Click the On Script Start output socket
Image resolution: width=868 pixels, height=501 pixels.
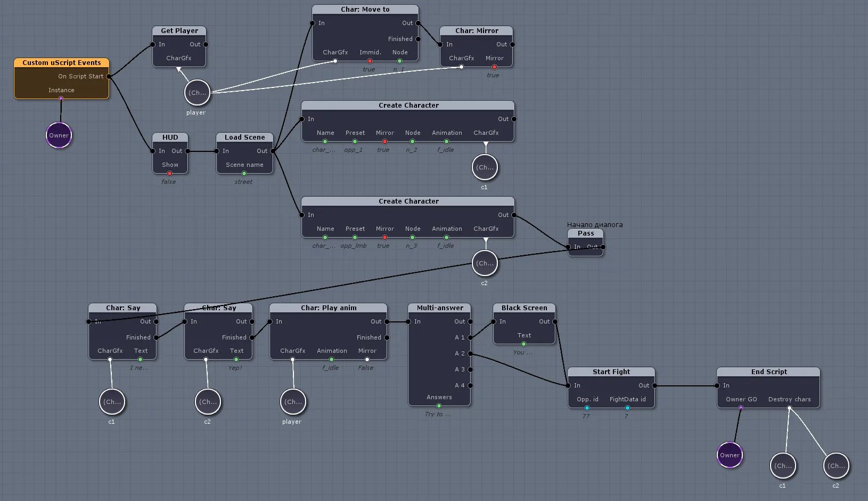pyautogui.click(x=109, y=76)
